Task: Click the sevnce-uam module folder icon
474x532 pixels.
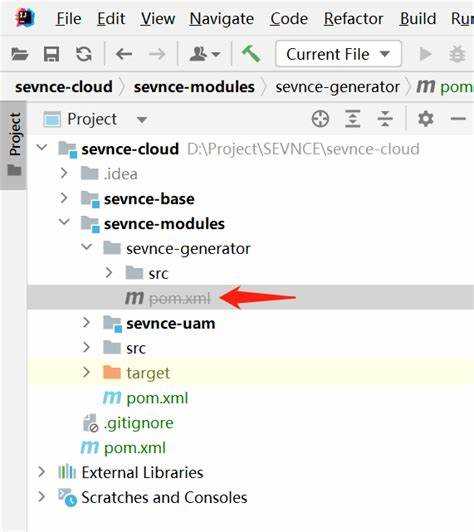Action: 112,323
